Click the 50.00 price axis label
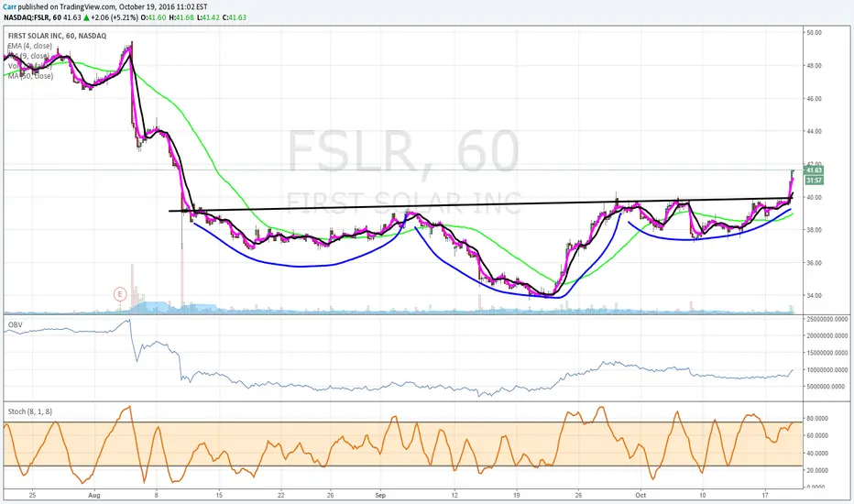Screen dimensions: 854x504 pos(815,33)
